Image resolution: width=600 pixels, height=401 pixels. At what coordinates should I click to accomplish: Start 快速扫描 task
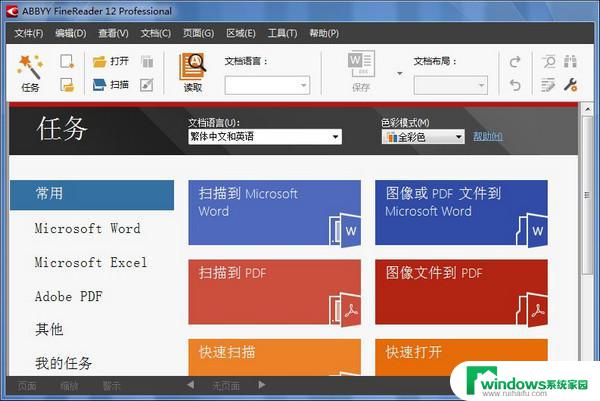coord(274,357)
